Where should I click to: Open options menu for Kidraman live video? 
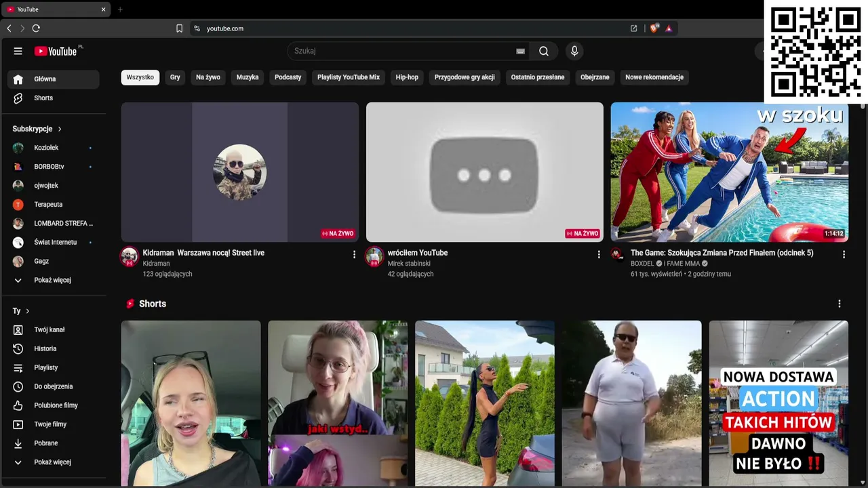coord(354,254)
